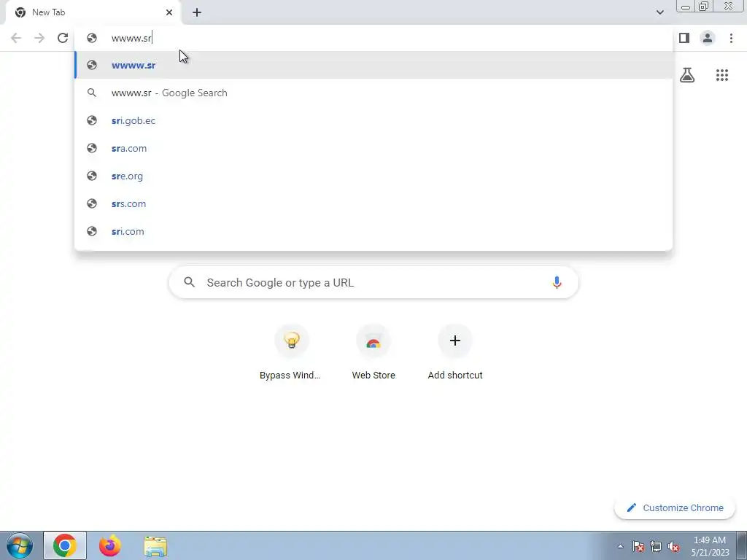The image size is (747, 560).
Task: Click the search magnifier in Google search box
Action: (189, 282)
